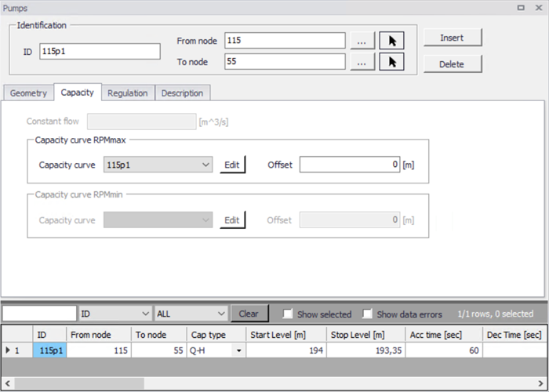Click the Acc time [sec] column header
The width and height of the screenshot is (549, 392).
tap(444, 335)
